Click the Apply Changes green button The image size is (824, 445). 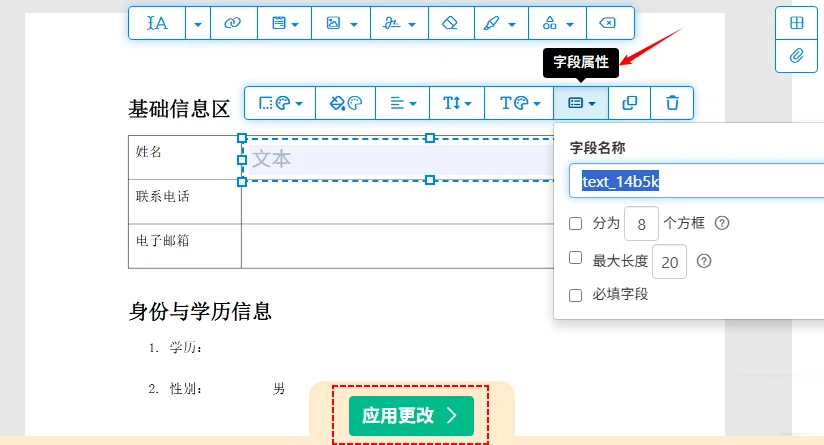(411, 416)
